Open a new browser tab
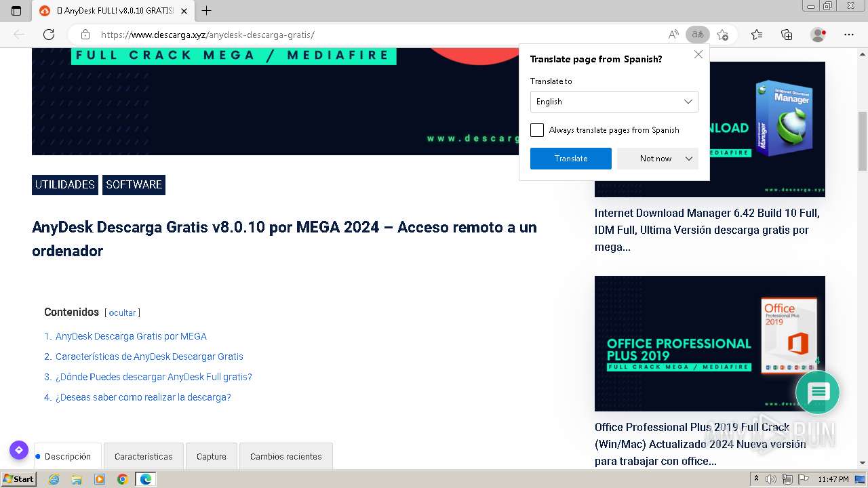This screenshot has height=488, width=868. tap(207, 11)
